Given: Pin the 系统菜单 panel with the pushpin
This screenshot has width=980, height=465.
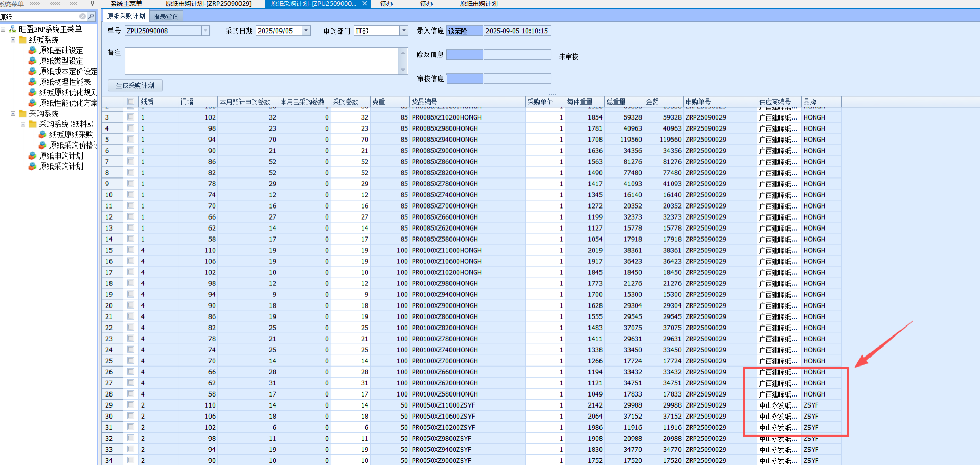Looking at the screenshot, I should (92, 3).
